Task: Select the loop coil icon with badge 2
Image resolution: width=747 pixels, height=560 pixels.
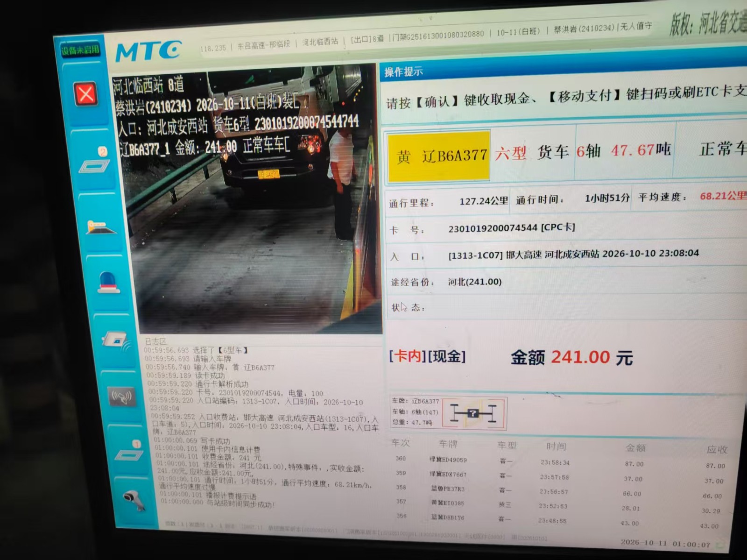Action: point(95,161)
